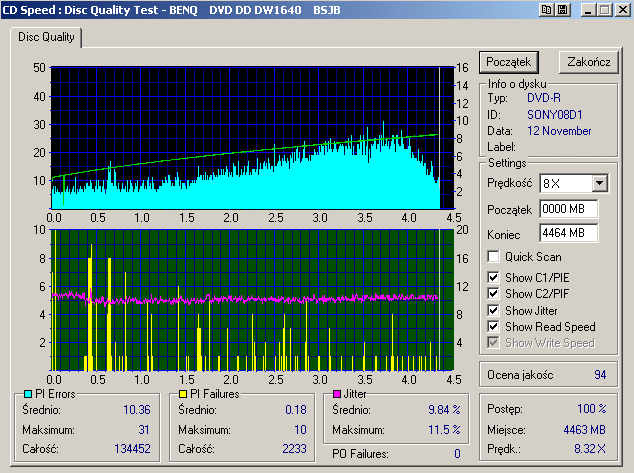Click PI Failures average 0.18
Image resolution: width=634 pixels, height=473 pixels.
(296, 410)
